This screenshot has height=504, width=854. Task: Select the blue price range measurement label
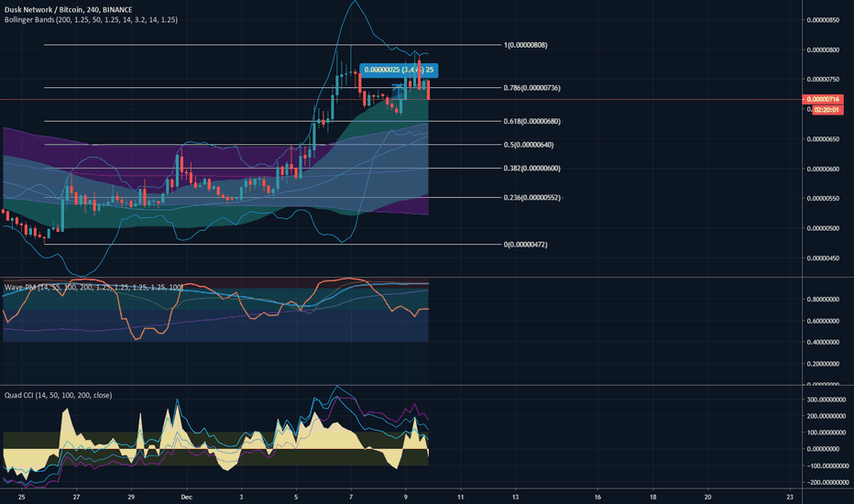pyautogui.click(x=399, y=71)
